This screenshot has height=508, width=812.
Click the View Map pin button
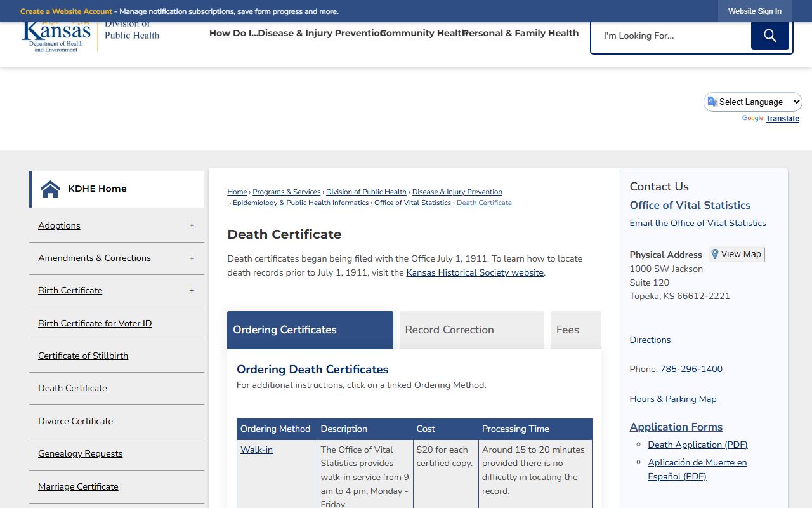[737, 254]
